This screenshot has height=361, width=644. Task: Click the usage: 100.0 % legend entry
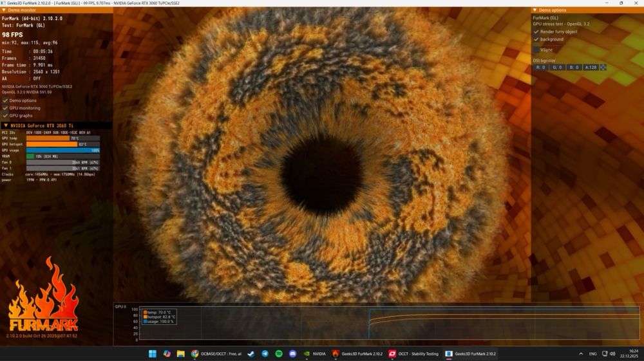coord(158,322)
